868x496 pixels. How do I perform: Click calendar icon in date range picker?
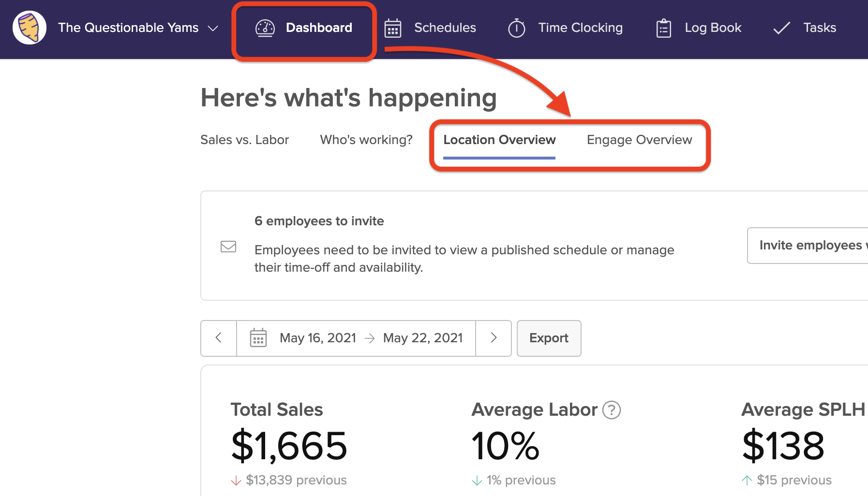coord(258,338)
